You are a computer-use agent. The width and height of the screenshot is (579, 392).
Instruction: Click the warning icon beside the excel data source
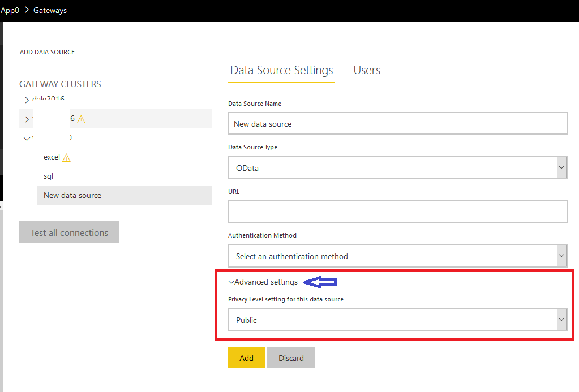[x=67, y=158]
